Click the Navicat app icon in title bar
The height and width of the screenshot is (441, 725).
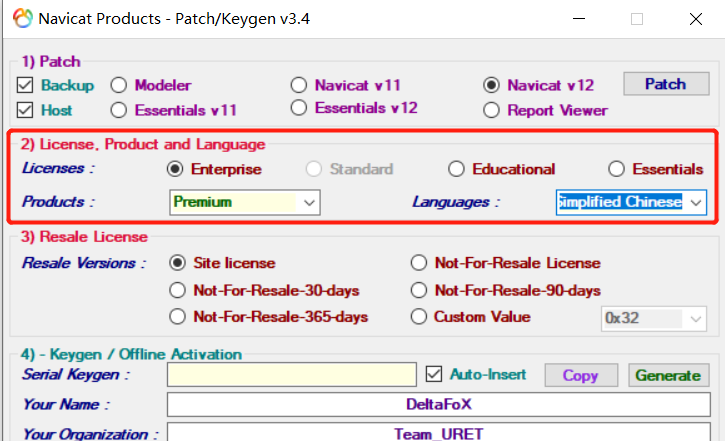(x=23, y=18)
